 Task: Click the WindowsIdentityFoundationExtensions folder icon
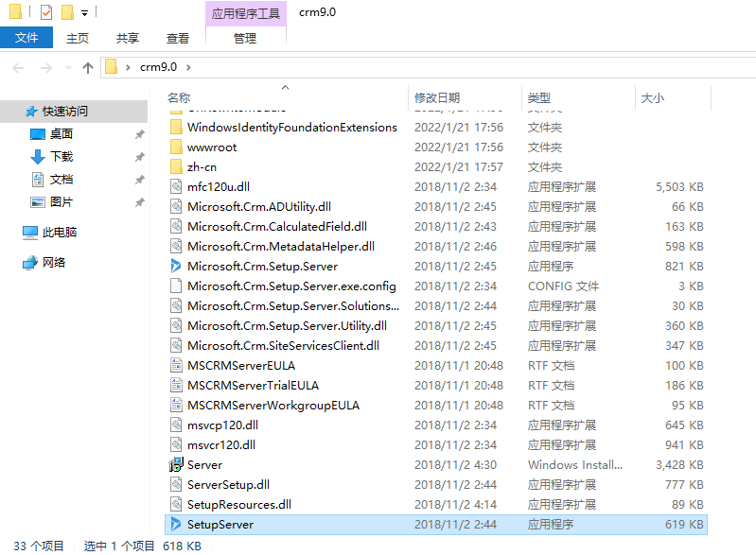point(176,128)
